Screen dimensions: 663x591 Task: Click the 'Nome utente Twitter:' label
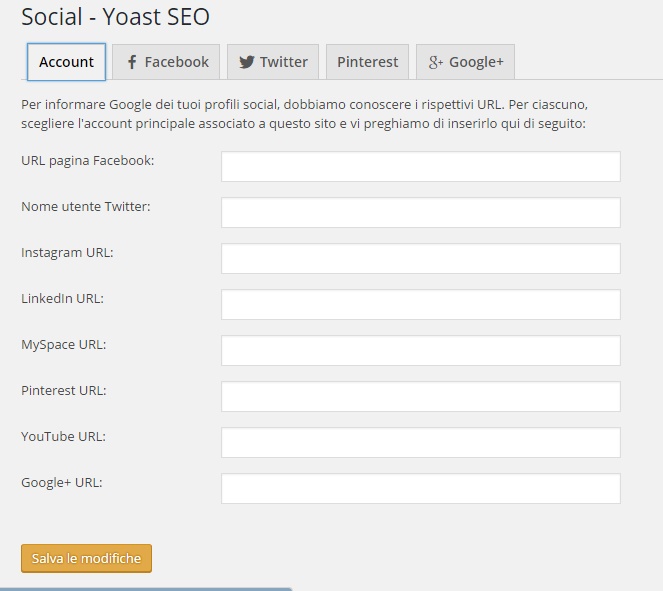86,206
